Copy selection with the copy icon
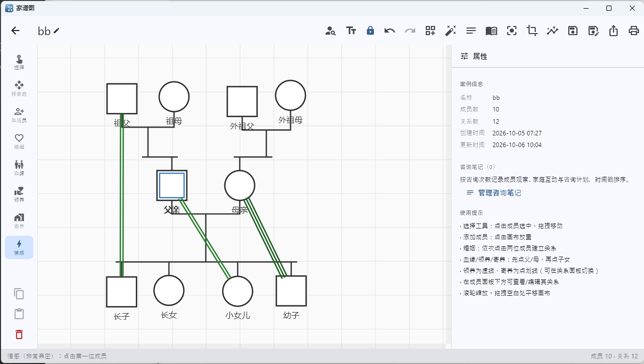 click(19, 294)
